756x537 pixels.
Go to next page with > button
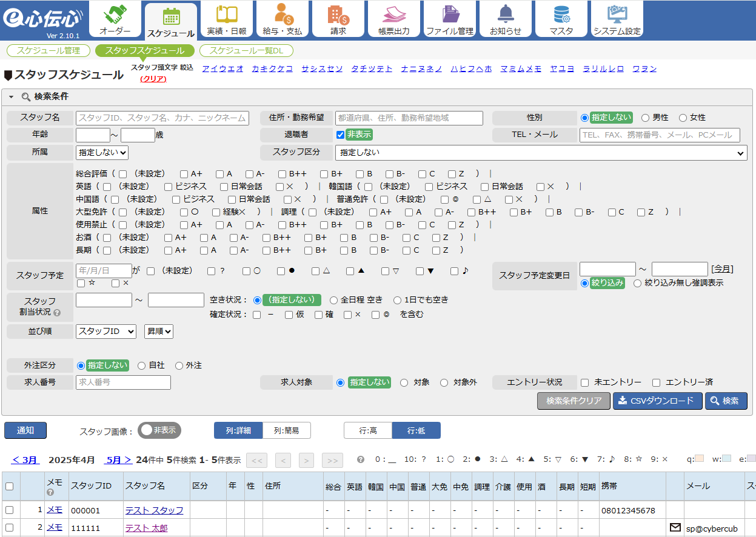306,460
